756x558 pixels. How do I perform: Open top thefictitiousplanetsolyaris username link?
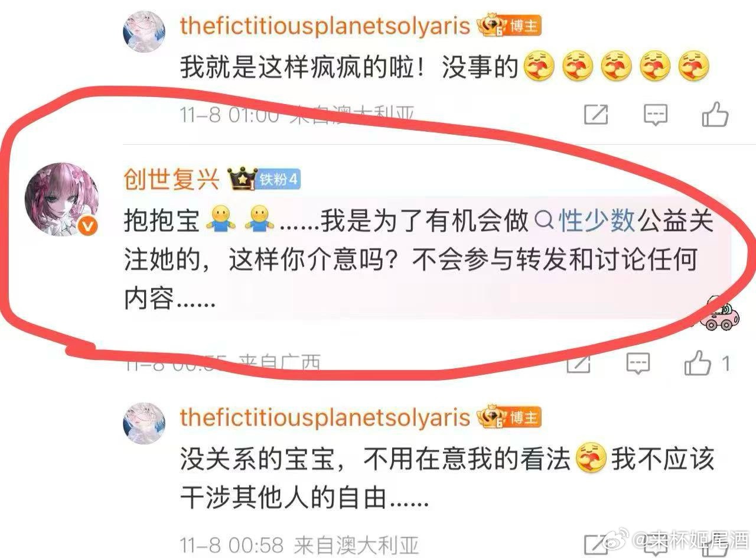click(325, 26)
